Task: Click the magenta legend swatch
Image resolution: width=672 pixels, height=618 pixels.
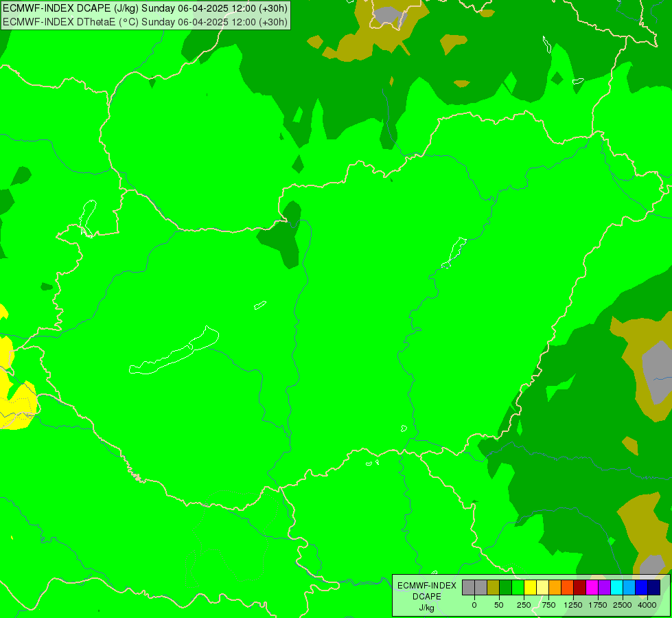Action: click(592, 587)
